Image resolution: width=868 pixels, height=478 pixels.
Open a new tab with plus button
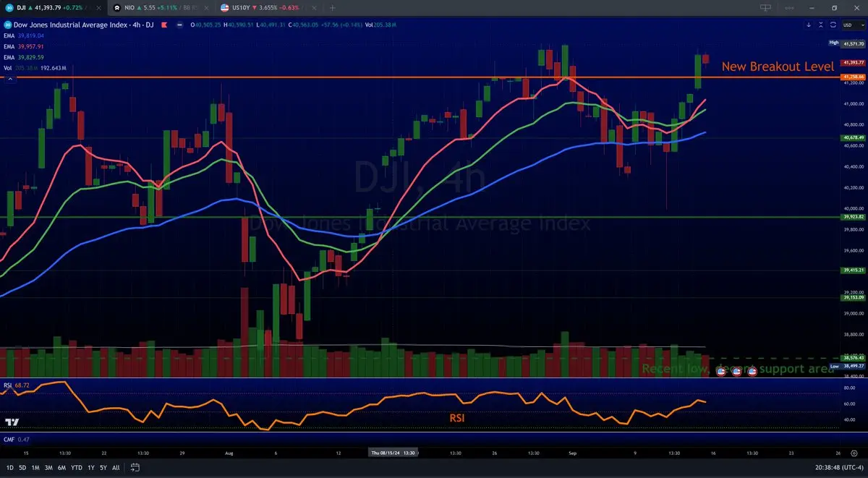pyautogui.click(x=333, y=7)
